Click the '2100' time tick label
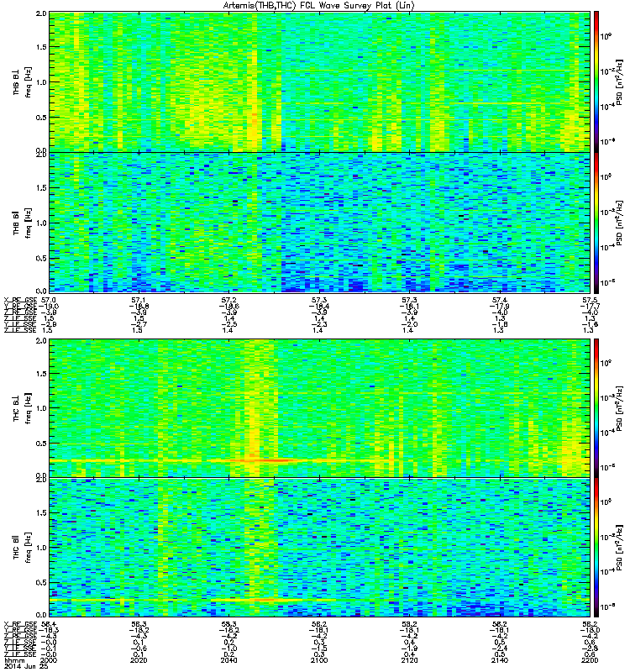Viewport: 630px width, 672px height. pos(319,660)
